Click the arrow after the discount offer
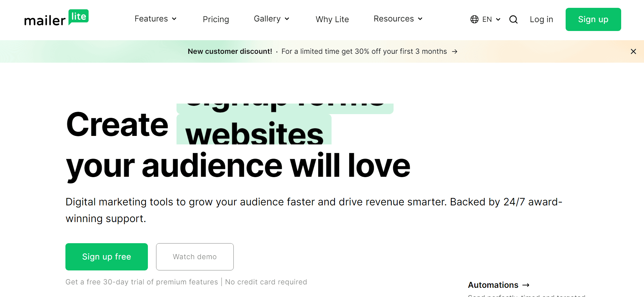 point(455,51)
